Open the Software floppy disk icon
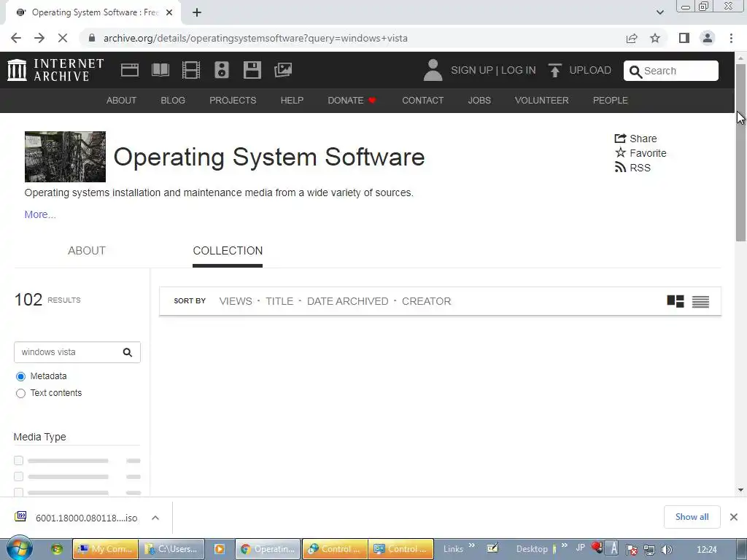 (x=252, y=70)
